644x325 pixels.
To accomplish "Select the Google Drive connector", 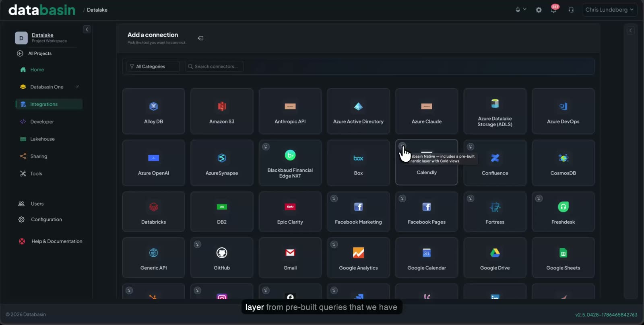I will point(495,257).
